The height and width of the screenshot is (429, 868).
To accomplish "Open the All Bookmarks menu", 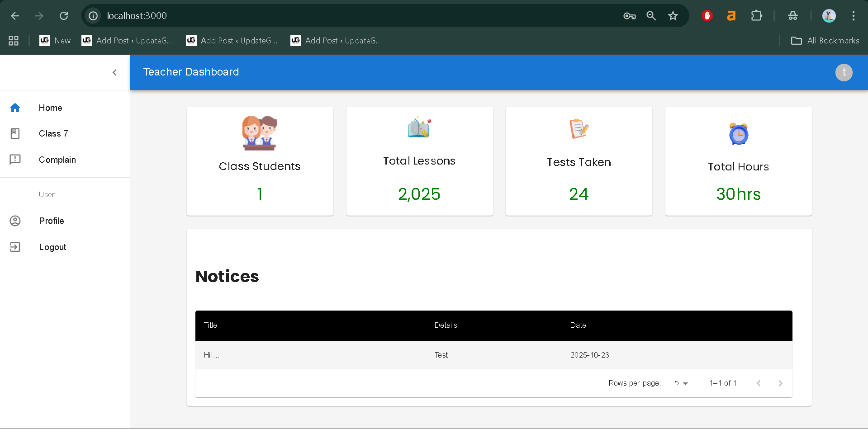I will pyautogui.click(x=824, y=40).
